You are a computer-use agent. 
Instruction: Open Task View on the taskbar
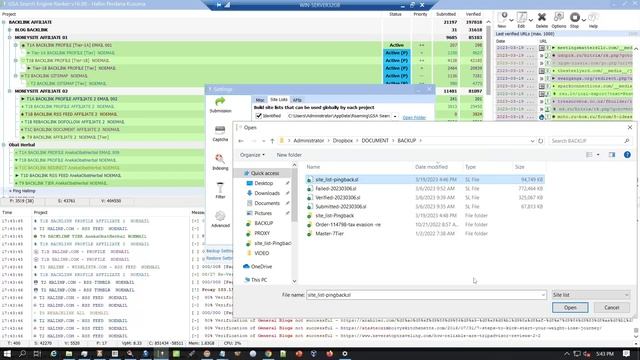(x=37, y=353)
